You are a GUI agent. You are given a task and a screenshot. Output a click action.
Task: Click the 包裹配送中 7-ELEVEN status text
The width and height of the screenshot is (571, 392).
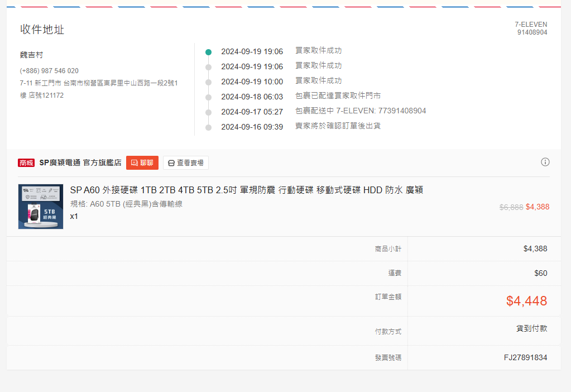(361, 111)
